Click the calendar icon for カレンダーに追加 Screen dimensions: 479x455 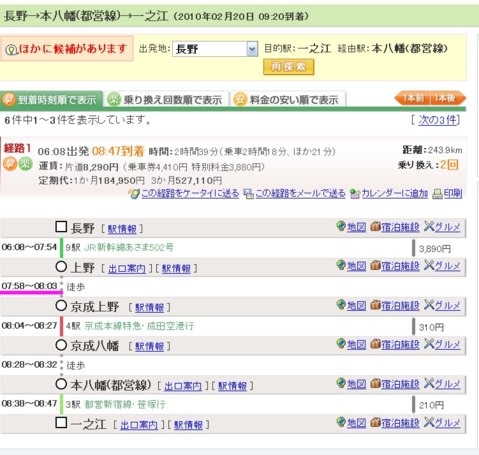(355, 194)
